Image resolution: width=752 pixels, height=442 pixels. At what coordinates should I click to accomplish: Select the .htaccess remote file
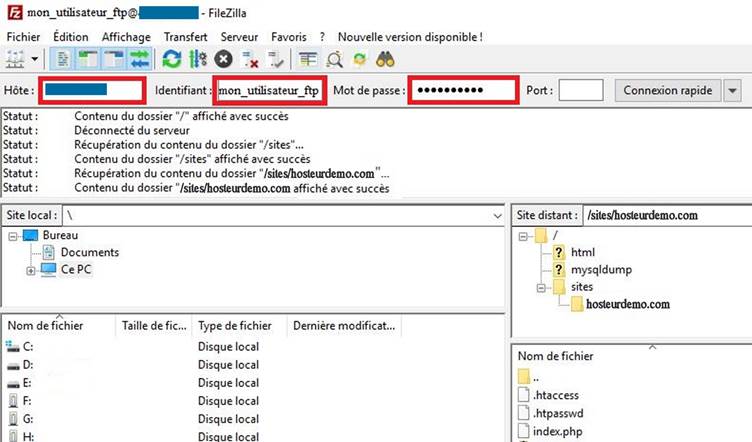click(x=555, y=395)
